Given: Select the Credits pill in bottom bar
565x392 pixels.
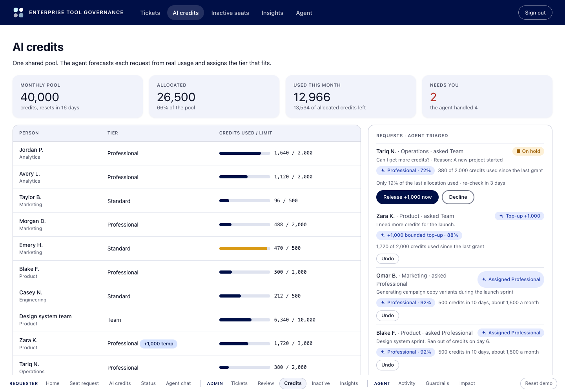Looking at the screenshot, I should coord(293,383).
